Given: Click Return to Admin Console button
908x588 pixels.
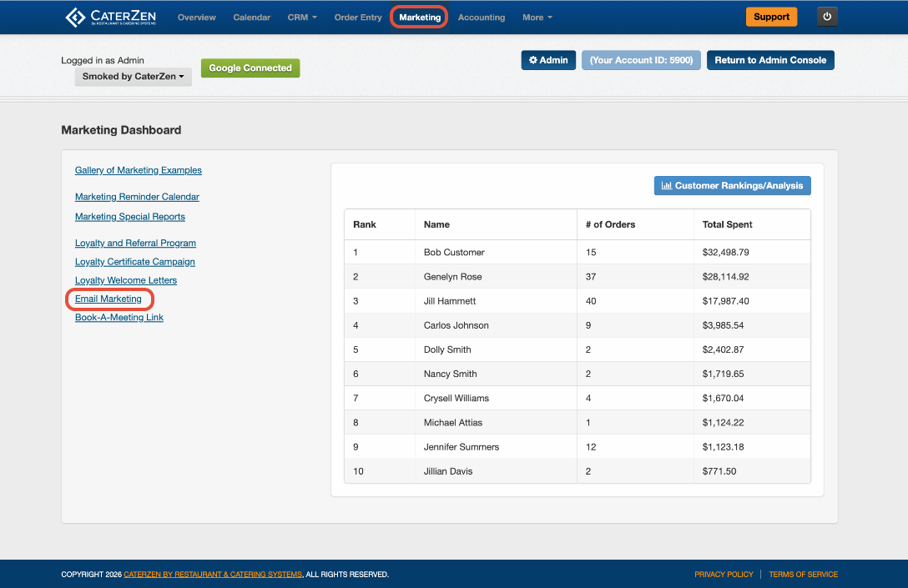Looking at the screenshot, I should [x=770, y=60].
